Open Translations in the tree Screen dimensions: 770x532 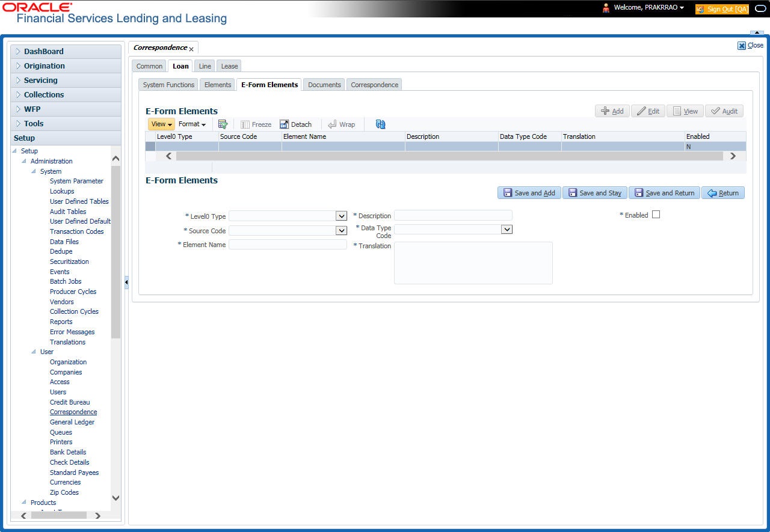tap(67, 342)
